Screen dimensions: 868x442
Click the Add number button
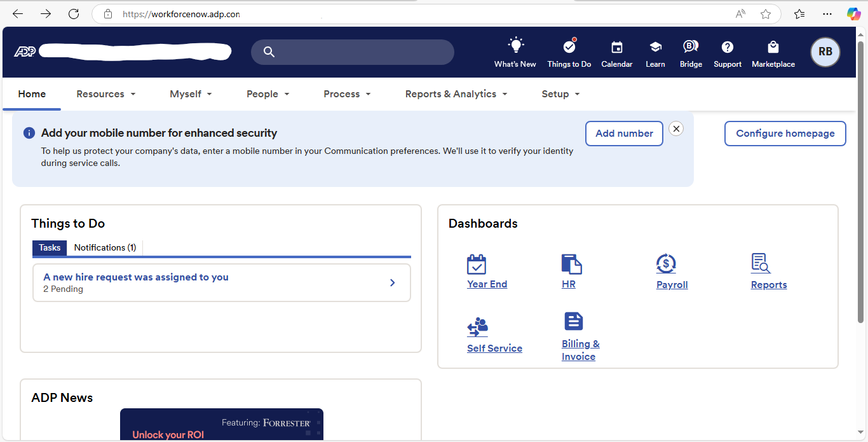click(624, 134)
